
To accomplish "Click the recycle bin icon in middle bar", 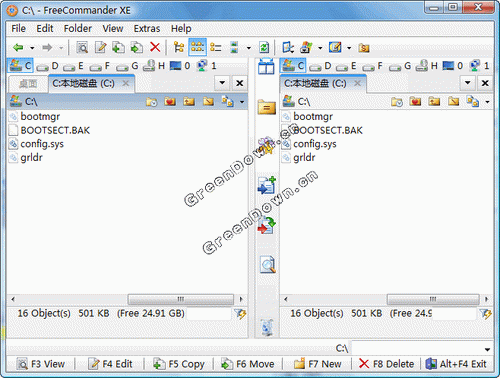I will tap(267, 327).
